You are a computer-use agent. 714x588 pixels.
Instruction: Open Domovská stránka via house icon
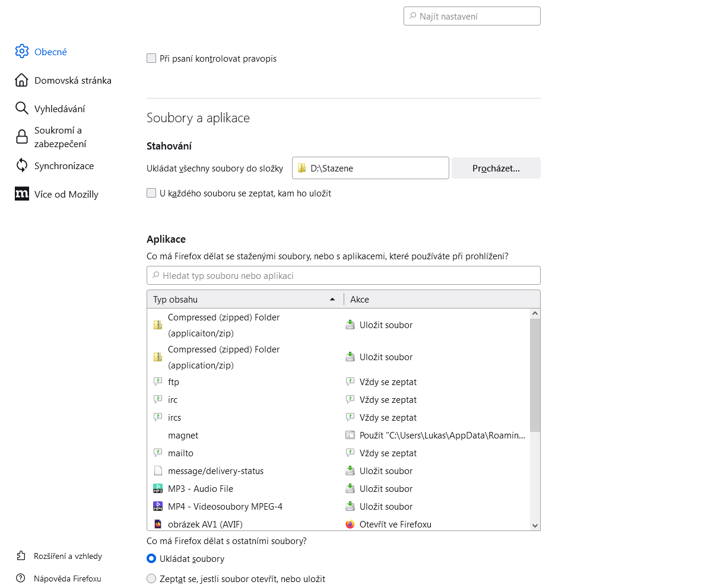pos(22,80)
